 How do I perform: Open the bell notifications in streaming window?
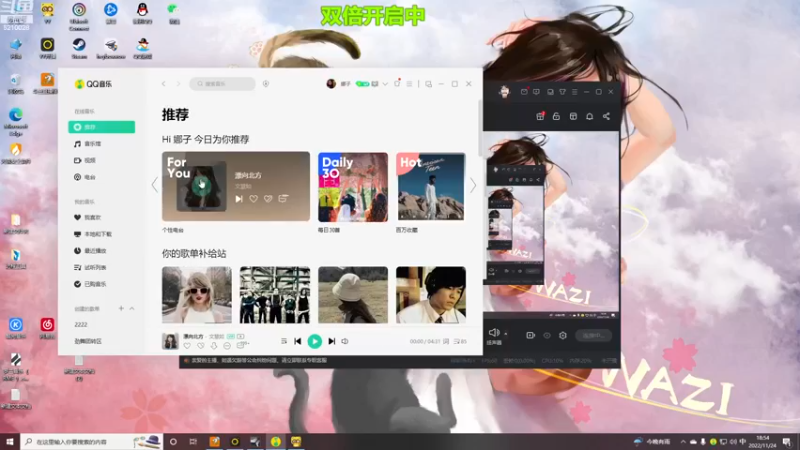point(589,116)
